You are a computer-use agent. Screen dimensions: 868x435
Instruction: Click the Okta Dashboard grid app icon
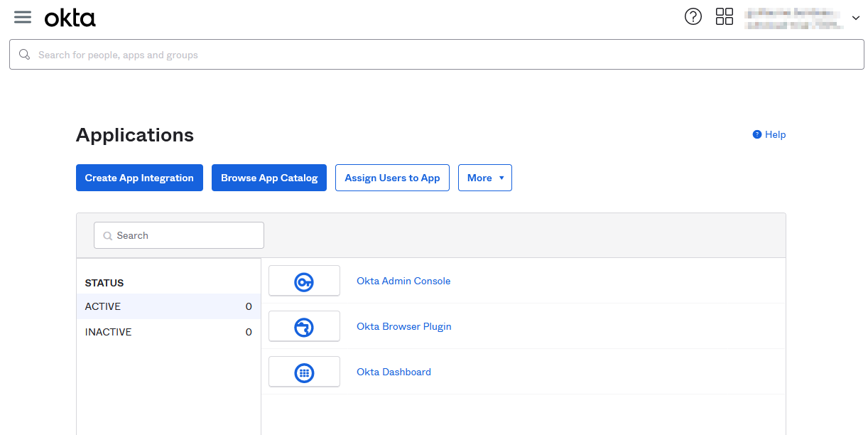(304, 371)
